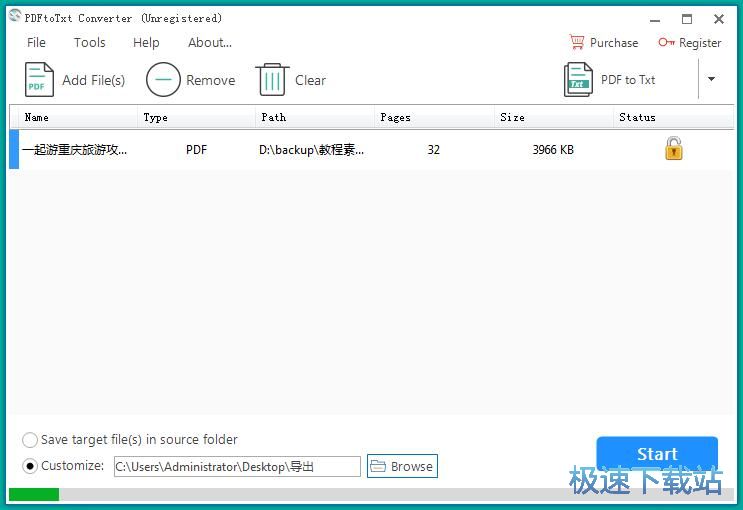Viewport: 743px width, 510px height.
Task: Click the 3966 KB size cell
Action: [x=553, y=150]
